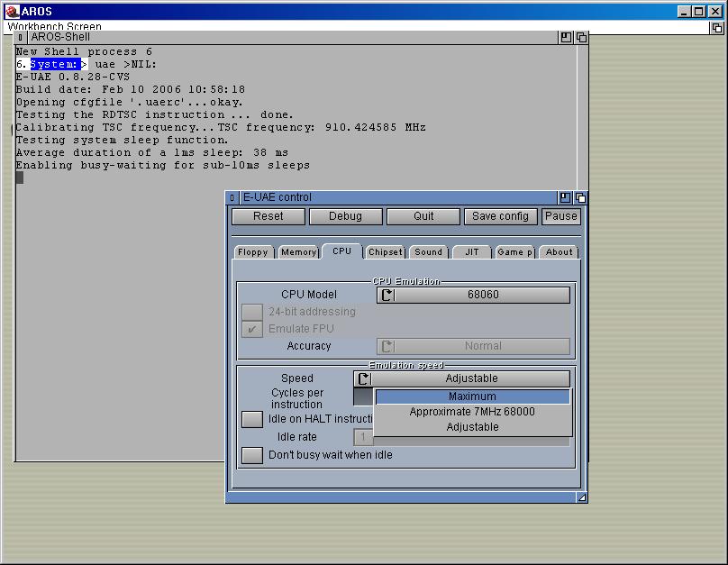
Task: Close the E-UAE control window gadget
Action: [x=232, y=197]
